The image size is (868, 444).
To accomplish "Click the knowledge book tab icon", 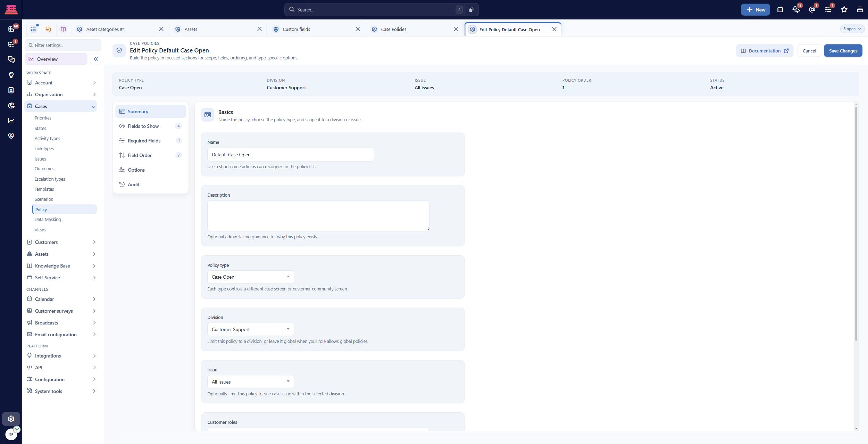I will [63, 30].
